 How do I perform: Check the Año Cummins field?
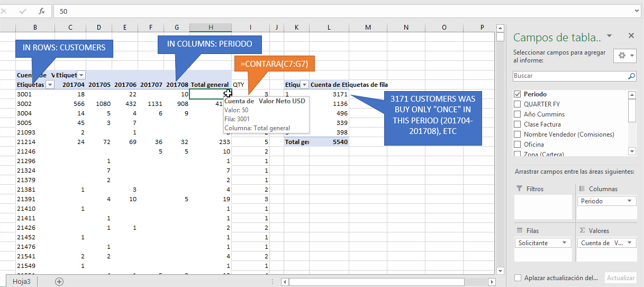pyautogui.click(x=518, y=114)
